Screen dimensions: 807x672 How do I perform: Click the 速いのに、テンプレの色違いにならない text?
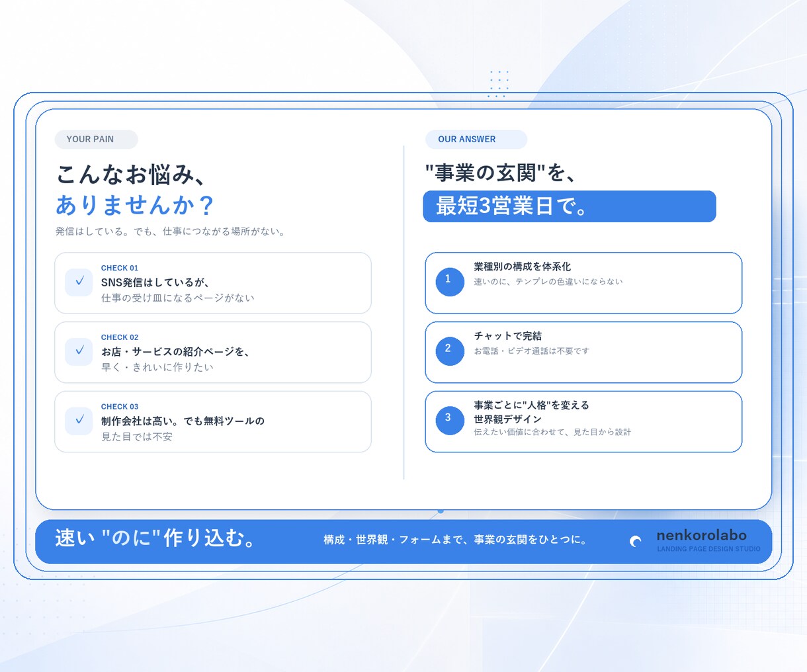tap(548, 282)
